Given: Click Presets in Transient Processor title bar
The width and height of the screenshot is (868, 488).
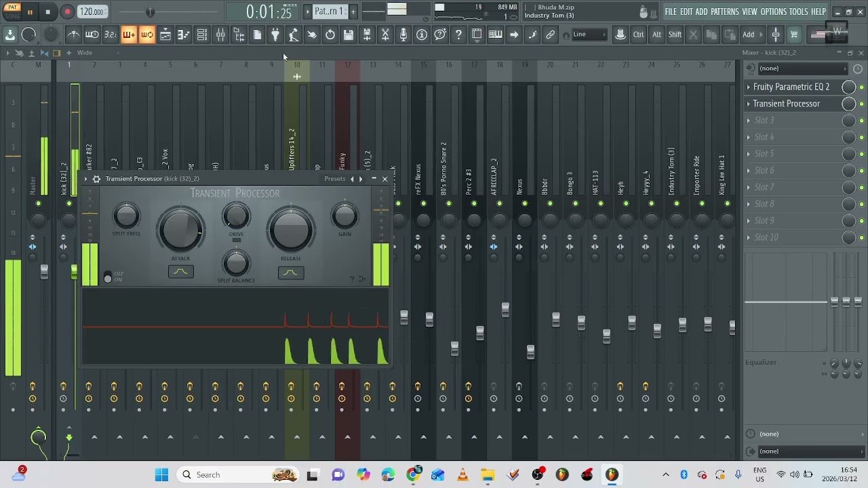Looking at the screenshot, I should [x=334, y=179].
